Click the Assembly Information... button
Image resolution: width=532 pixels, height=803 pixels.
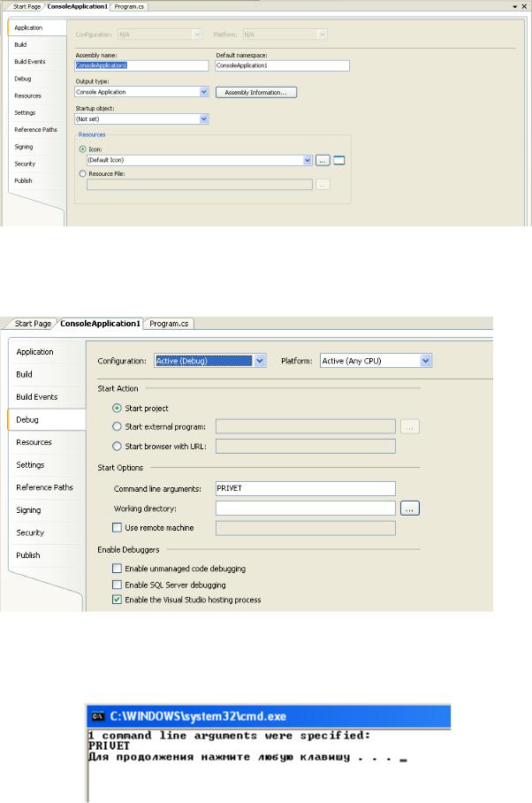pos(255,92)
